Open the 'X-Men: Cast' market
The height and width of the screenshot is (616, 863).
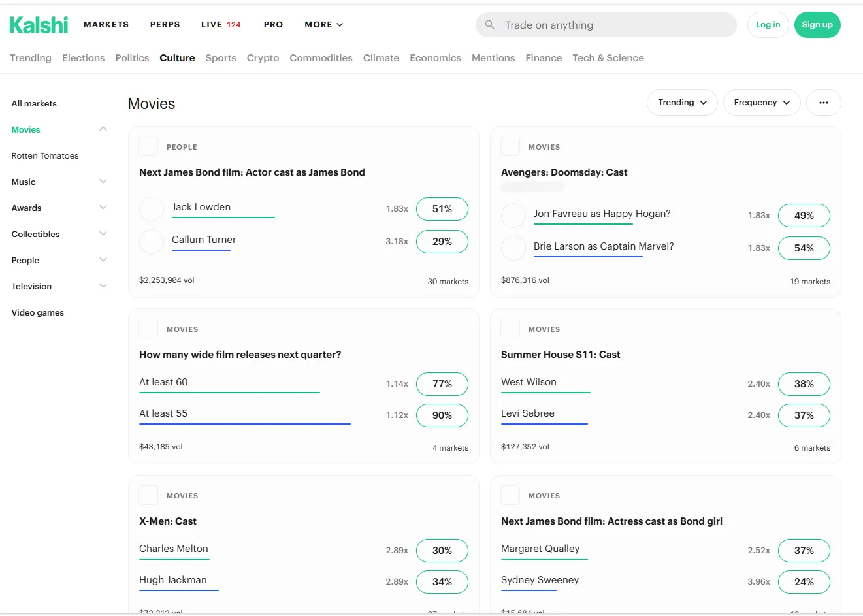click(x=168, y=521)
